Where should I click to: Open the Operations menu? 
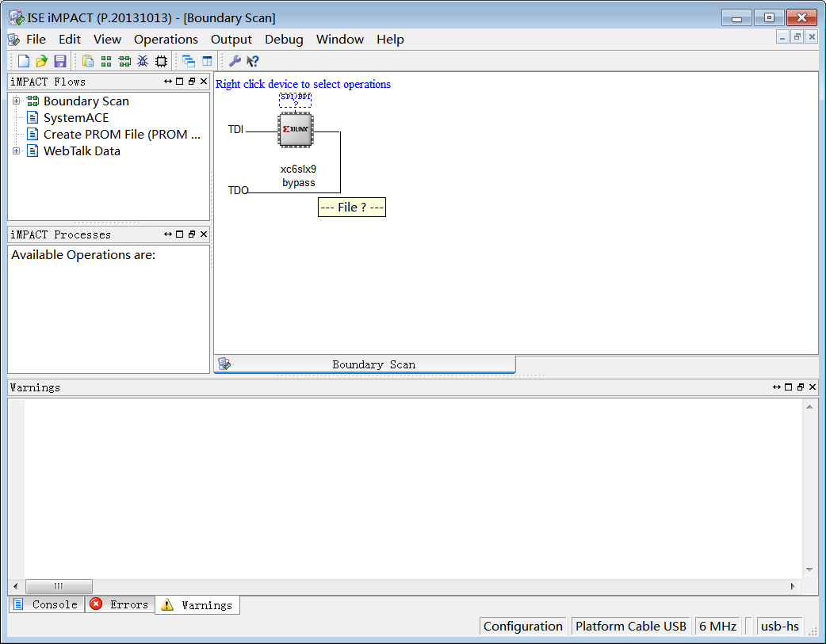point(166,39)
